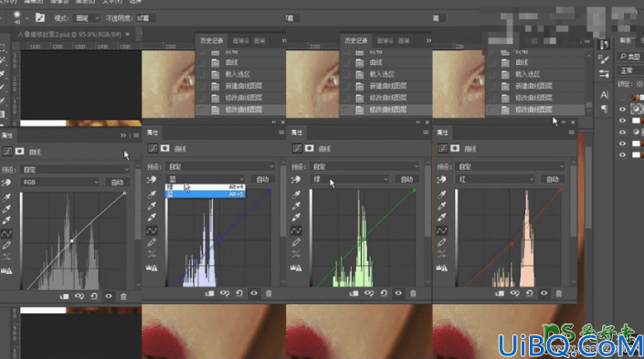
Task: Open Brush Settings icon in right dock
Action: tap(604, 59)
